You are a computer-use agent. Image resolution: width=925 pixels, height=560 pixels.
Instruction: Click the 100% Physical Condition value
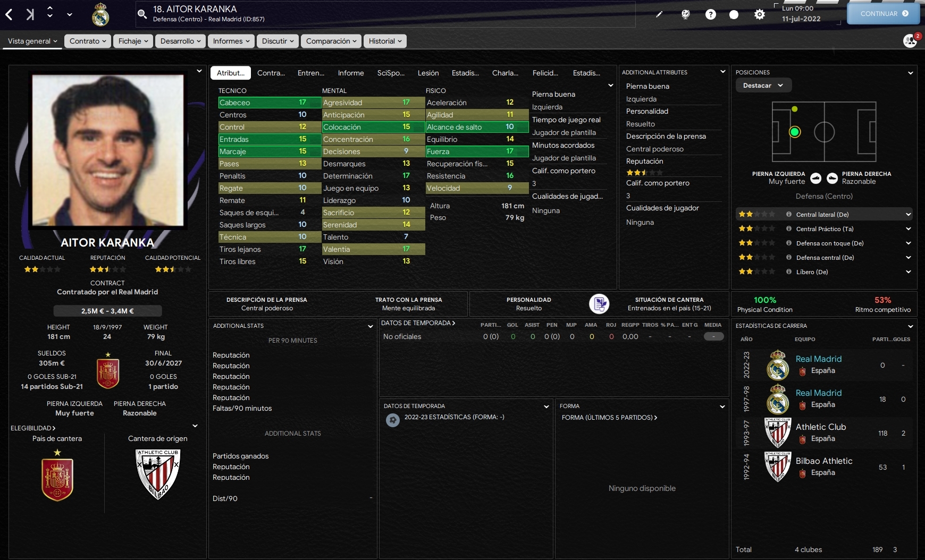(765, 300)
